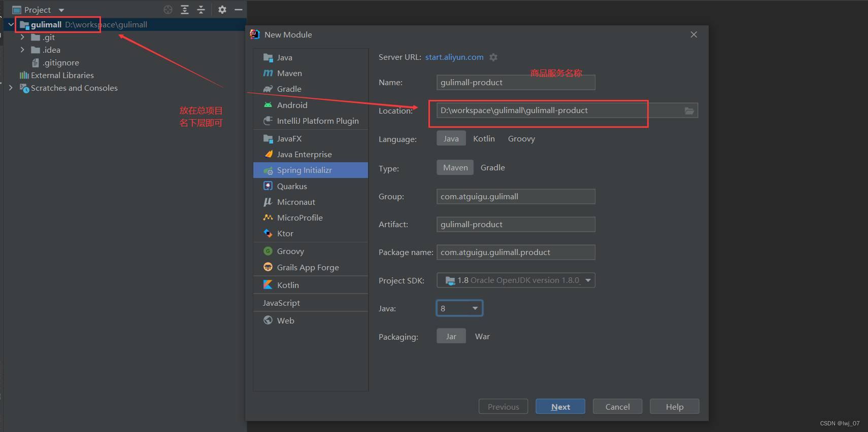The width and height of the screenshot is (868, 432).
Task: Click the locate/select opened file target icon
Action: coord(168,10)
